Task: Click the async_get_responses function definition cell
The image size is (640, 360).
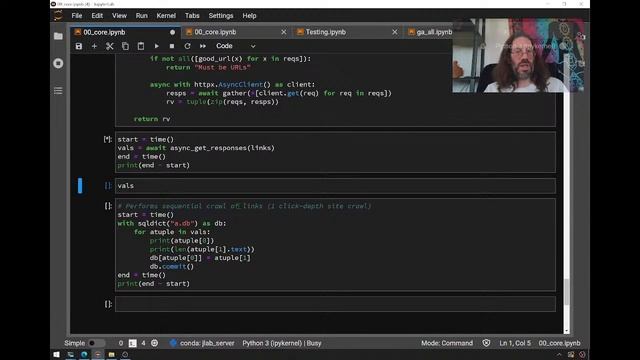Action: point(335,90)
